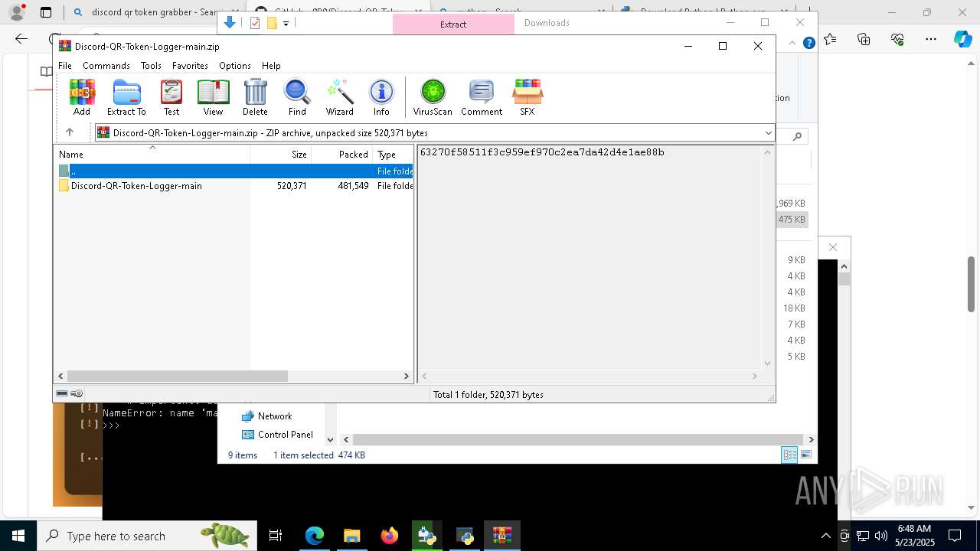
Task: Click the Add toolbar icon in WinRAR
Action: tap(82, 97)
